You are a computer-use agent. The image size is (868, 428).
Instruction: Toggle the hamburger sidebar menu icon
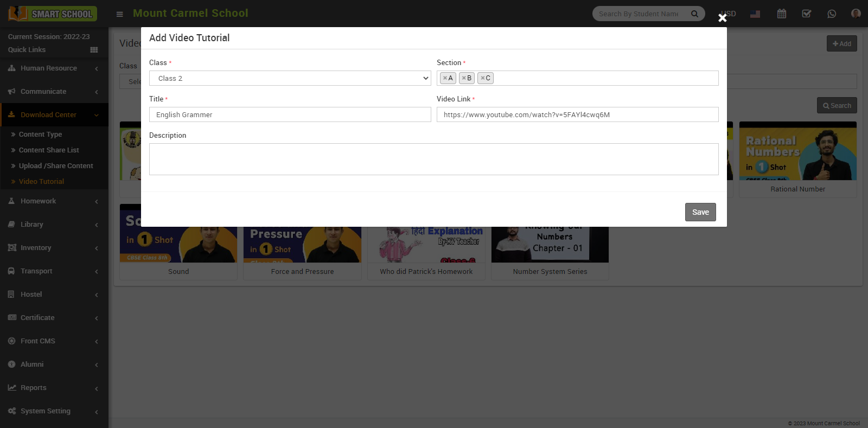[120, 14]
